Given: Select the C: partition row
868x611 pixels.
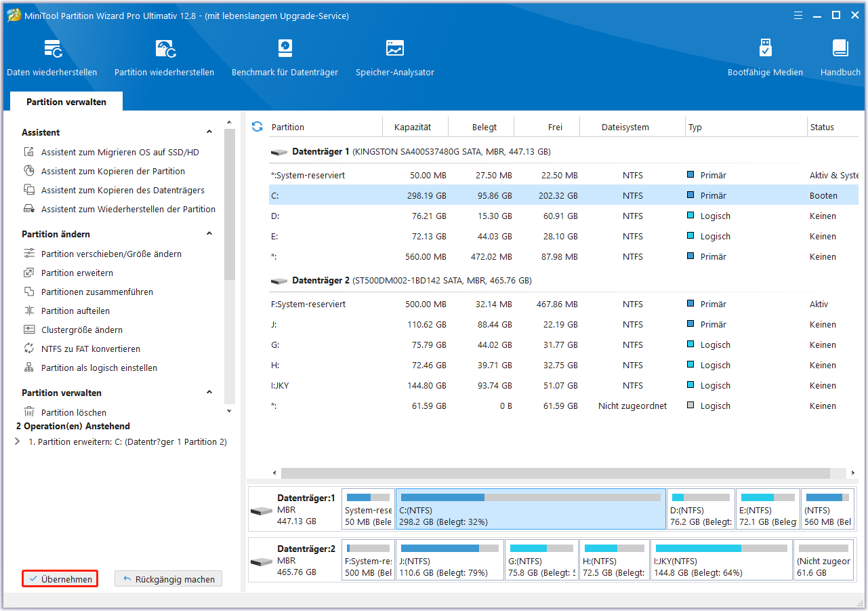Looking at the screenshot, I should click(564, 196).
